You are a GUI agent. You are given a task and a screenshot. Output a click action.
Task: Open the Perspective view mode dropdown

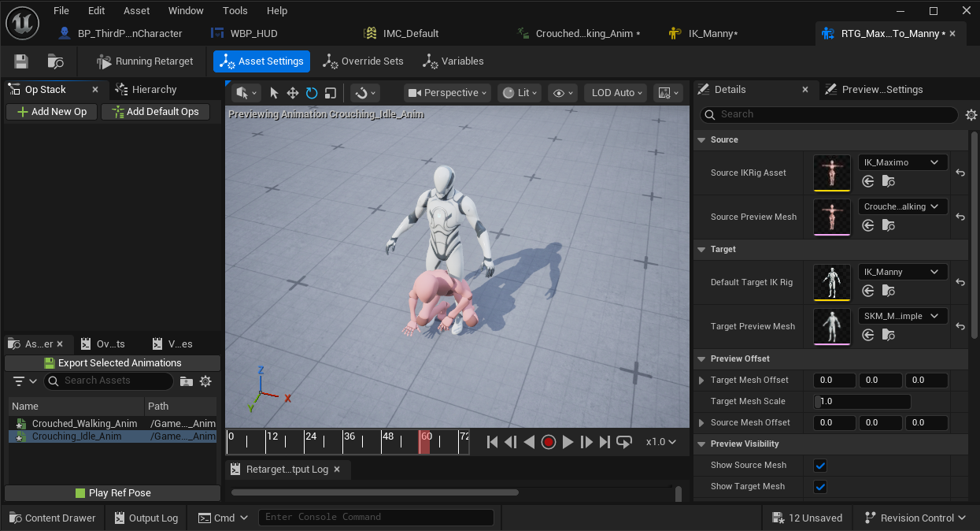[x=447, y=93]
